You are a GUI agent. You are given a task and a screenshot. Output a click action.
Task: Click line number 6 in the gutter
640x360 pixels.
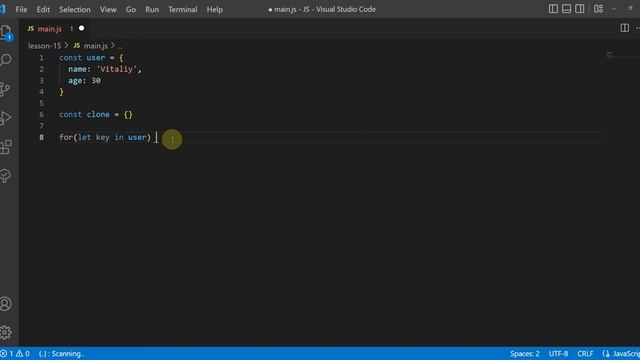41,114
